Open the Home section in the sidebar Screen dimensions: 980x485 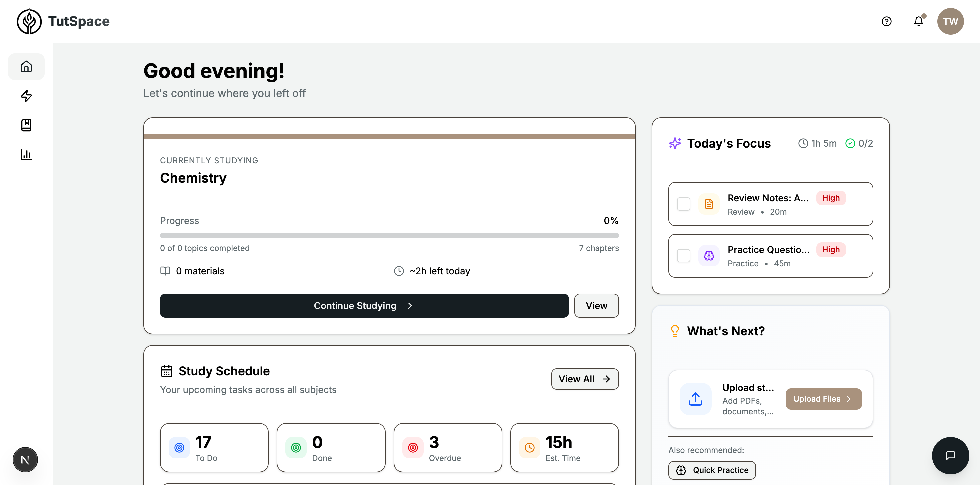[x=26, y=67]
